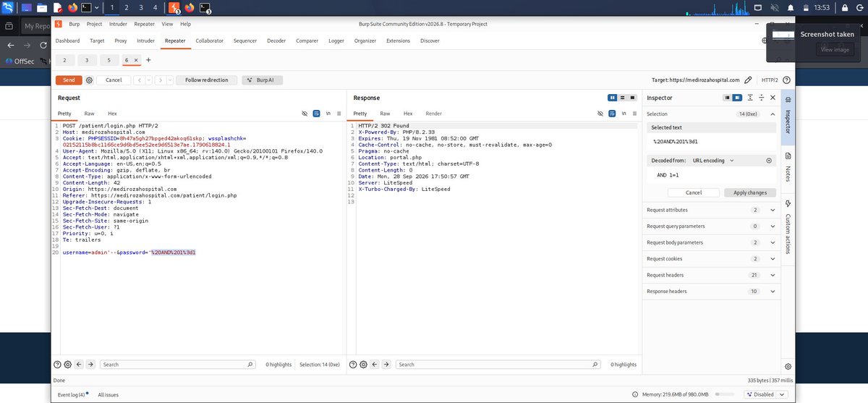Viewport: 868px width, 403px height.
Task: Collapse all Inspector sections icon
Action: 761,98
